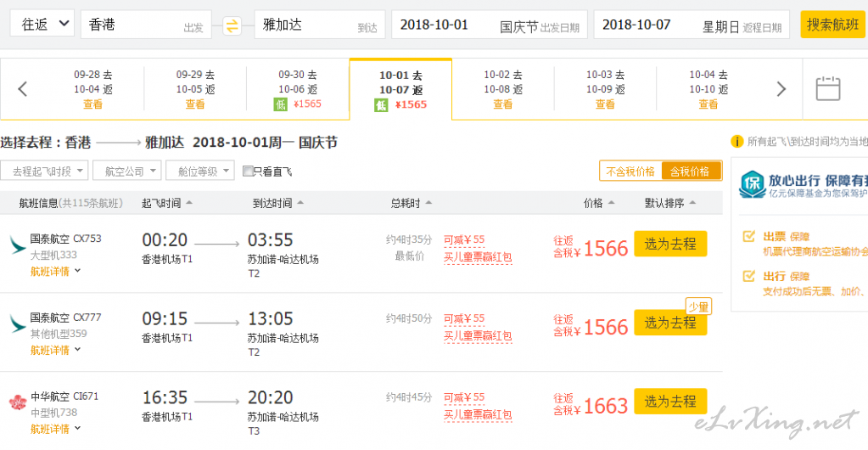
Task: Open 舱位等级 cabin class dropdown
Action: click(200, 171)
